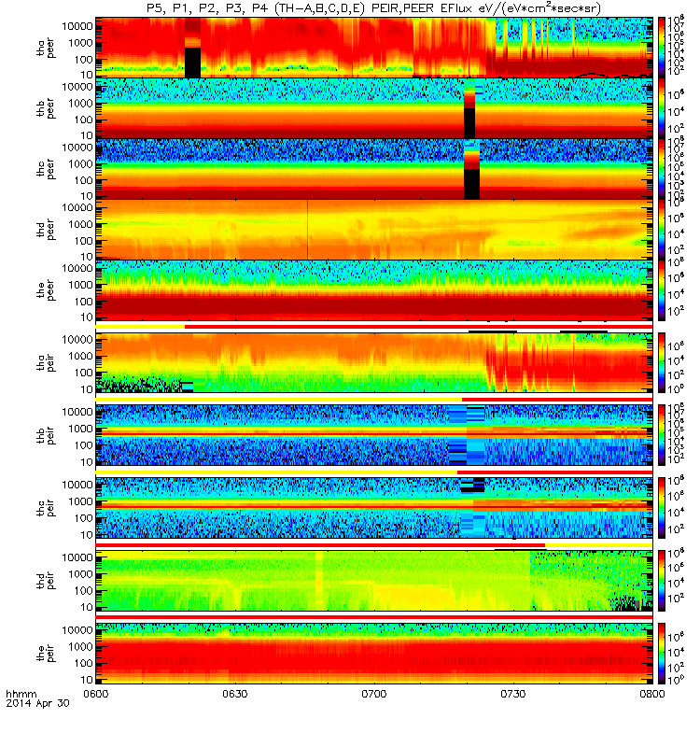Click the black data gap in thb peer spectrogram
The width and height of the screenshot is (700, 747).
(x=469, y=123)
